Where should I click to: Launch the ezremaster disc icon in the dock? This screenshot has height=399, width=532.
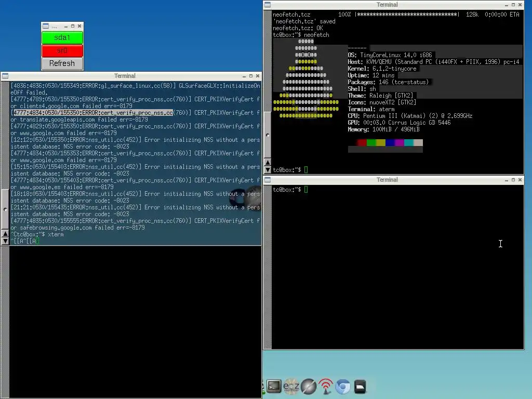(x=291, y=387)
